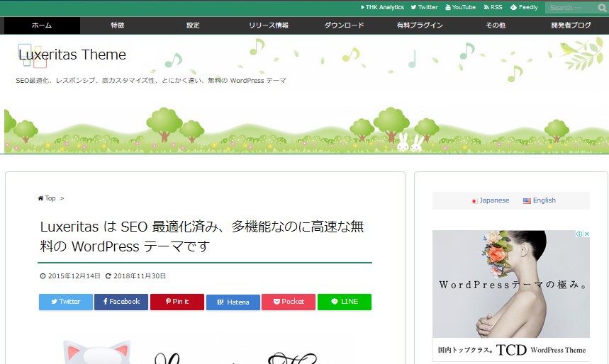This screenshot has height=364, width=609.
Task: Open the Feedly link in top bar
Action: [524, 8]
